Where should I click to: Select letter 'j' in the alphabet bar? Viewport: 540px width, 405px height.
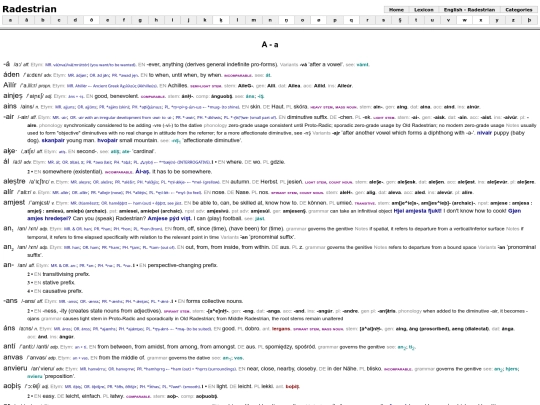(x=188, y=20)
